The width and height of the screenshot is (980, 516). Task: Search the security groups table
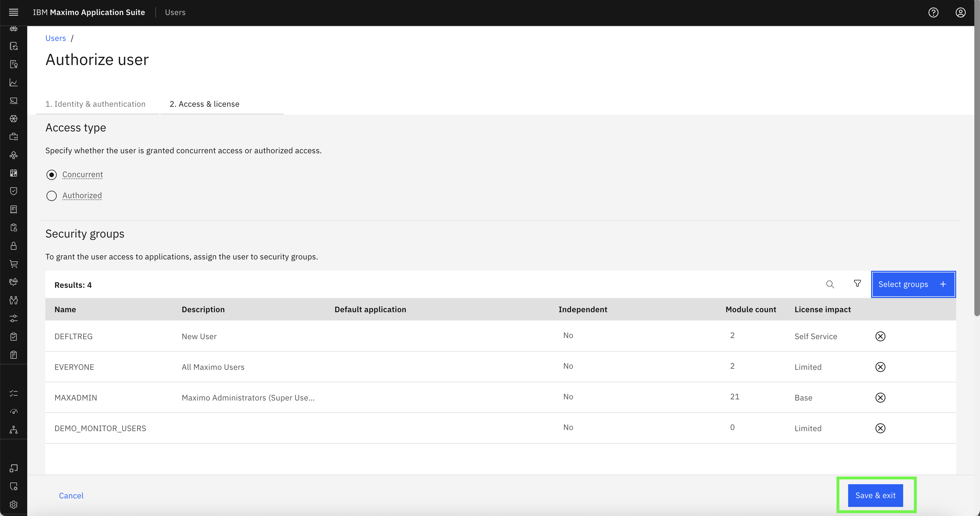830,284
